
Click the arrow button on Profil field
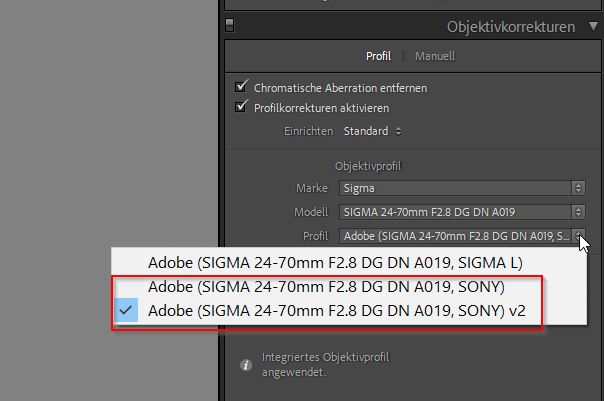(x=579, y=236)
